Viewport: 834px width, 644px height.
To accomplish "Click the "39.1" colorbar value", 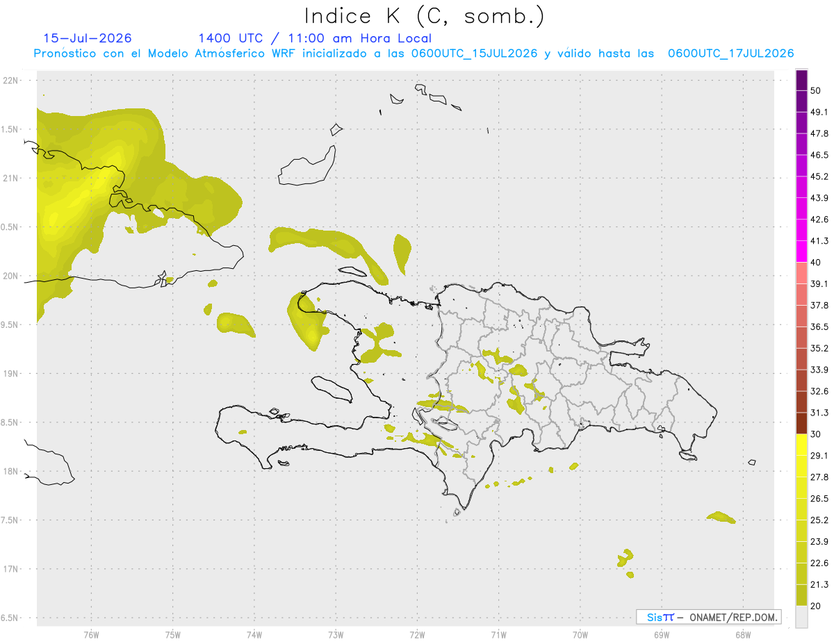I will pyautogui.click(x=819, y=284).
